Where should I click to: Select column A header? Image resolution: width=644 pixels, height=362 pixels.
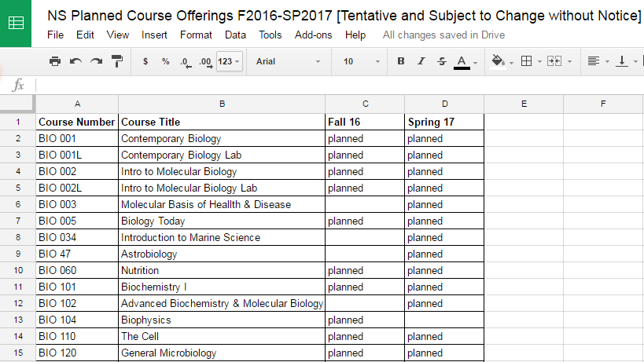pos(77,104)
